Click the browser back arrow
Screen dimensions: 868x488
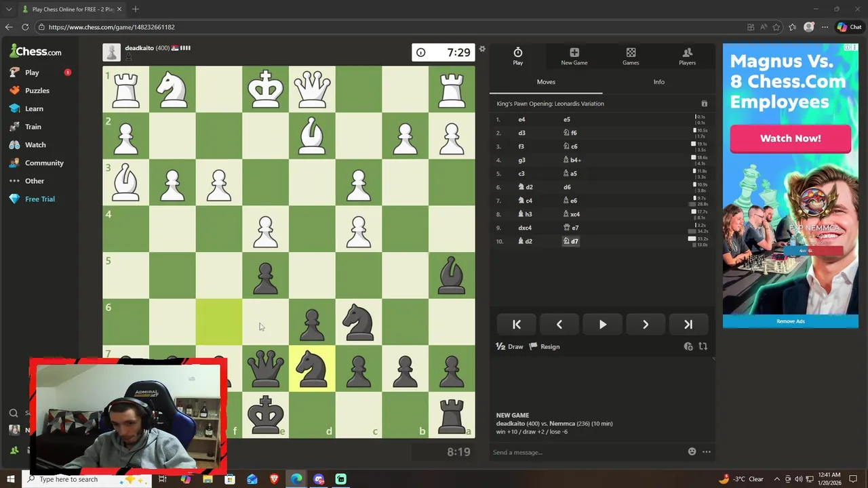coord(8,27)
